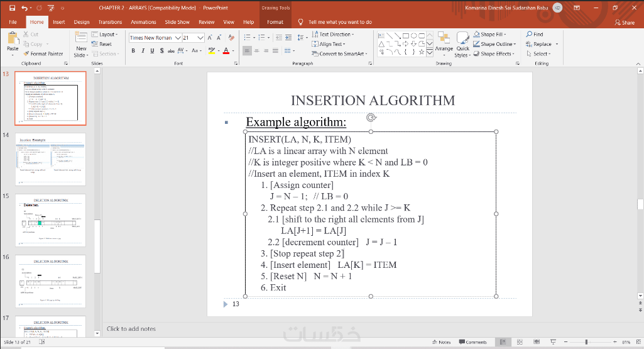
Task: Toggle Bold formatting
Action: coord(133,50)
